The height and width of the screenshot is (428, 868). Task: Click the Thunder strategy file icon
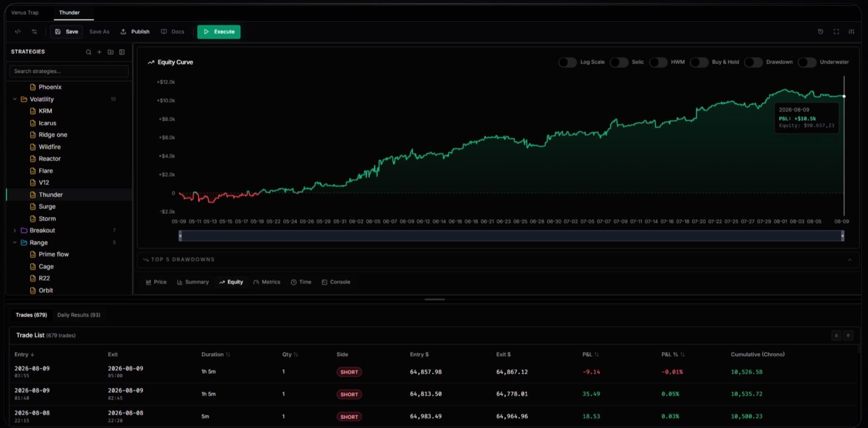[x=33, y=195]
